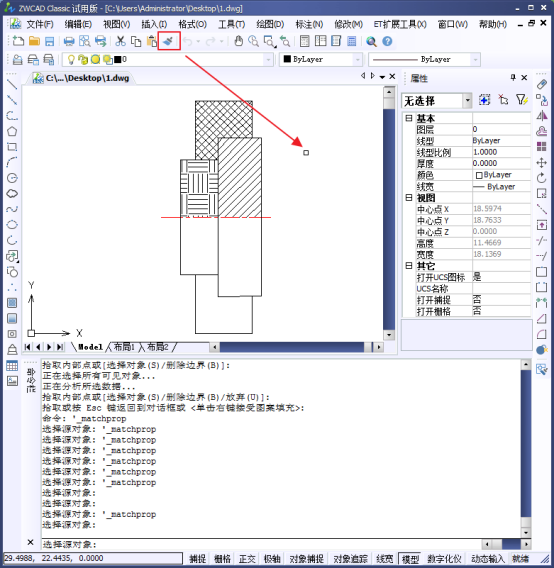This screenshot has height=568, width=554.
Task: Click the ByLayer color swatch in properties
Action: [x=479, y=175]
